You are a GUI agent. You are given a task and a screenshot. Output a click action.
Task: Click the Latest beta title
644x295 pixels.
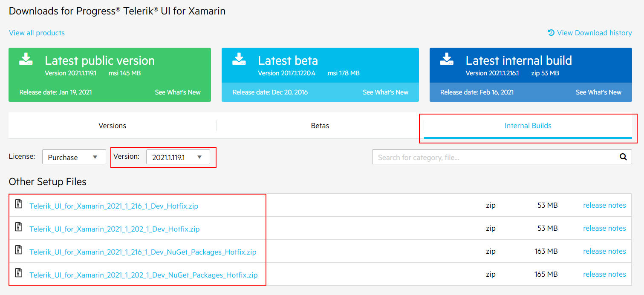coord(288,60)
